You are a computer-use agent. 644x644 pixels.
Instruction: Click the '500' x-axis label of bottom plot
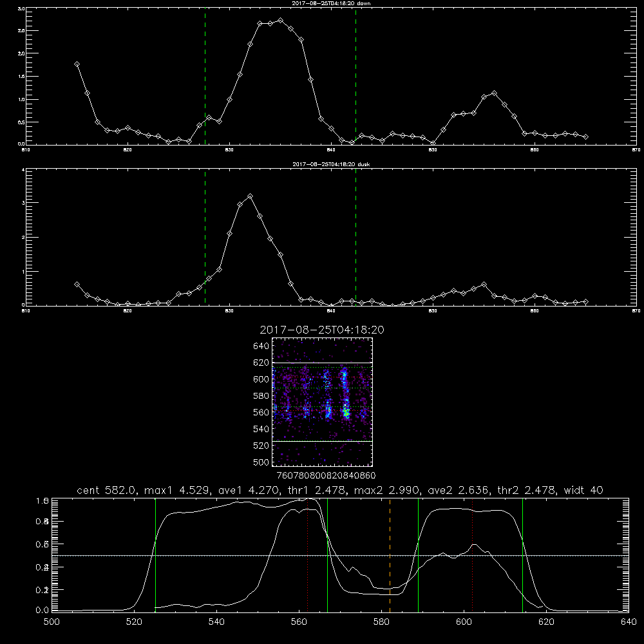coord(52,622)
